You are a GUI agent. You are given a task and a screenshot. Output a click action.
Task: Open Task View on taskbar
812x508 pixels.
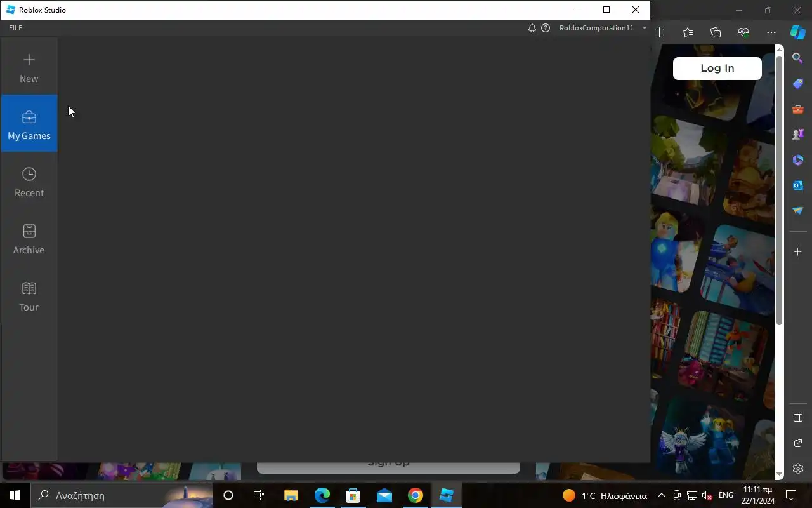click(x=259, y=495)
